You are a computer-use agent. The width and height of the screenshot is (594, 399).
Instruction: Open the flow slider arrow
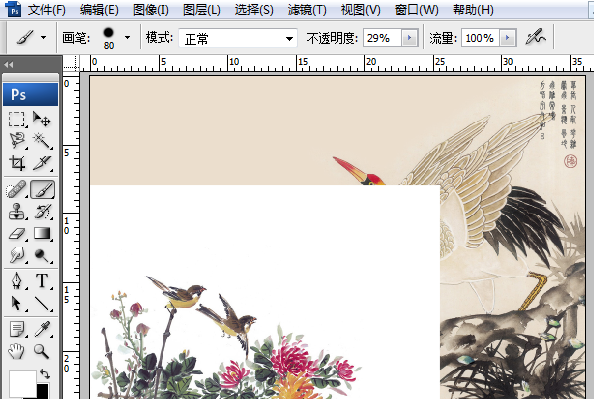[508, 38]
